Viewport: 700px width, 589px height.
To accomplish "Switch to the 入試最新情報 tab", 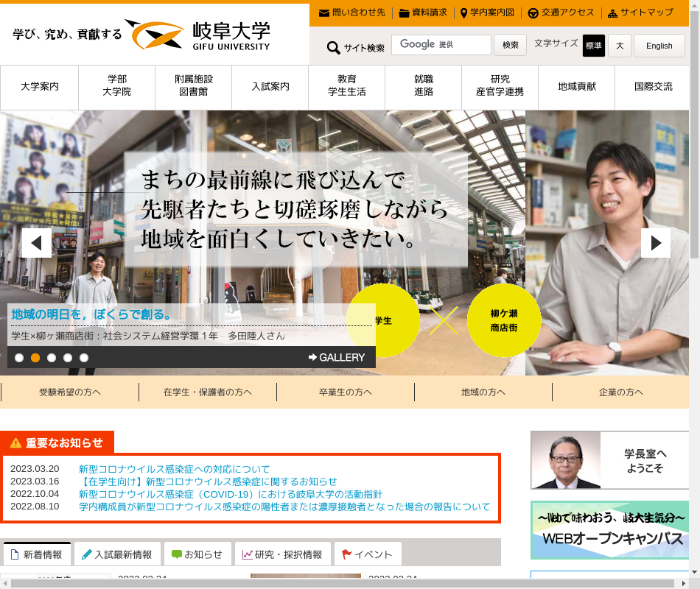I will [x=117, y=554].
